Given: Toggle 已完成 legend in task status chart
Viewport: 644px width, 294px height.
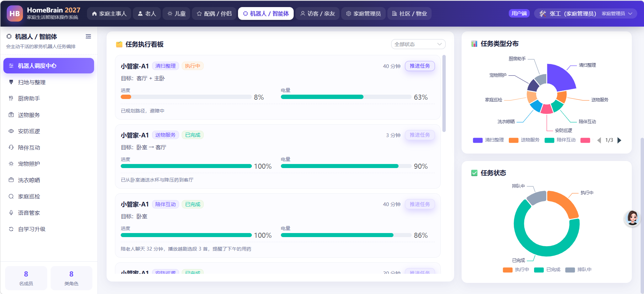Looking at the screenshot, I should pos(547,270).
